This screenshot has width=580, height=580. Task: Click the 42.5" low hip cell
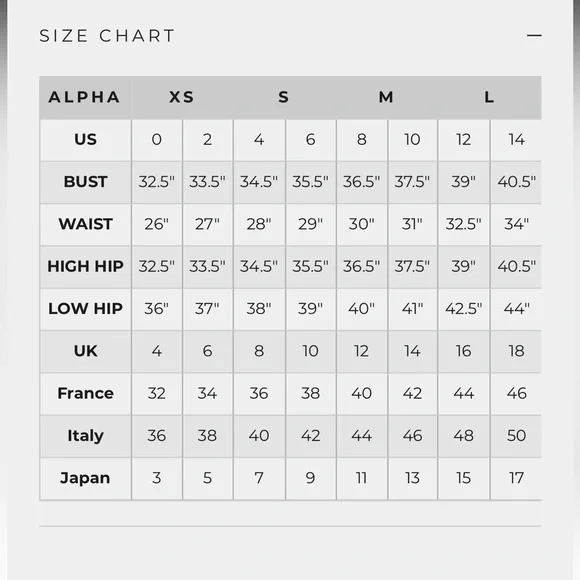click(x=464, y=309)
